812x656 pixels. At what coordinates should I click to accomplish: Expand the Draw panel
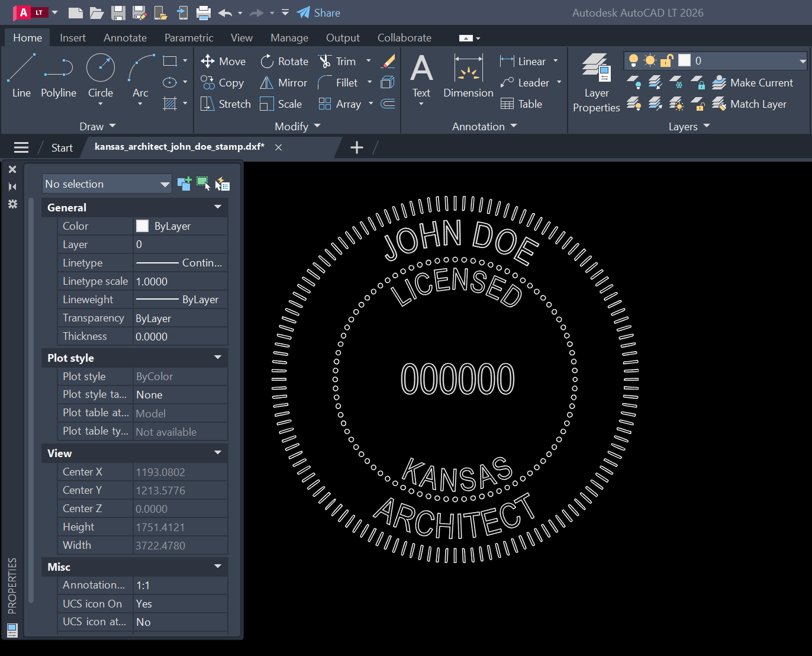pos(98,126)
